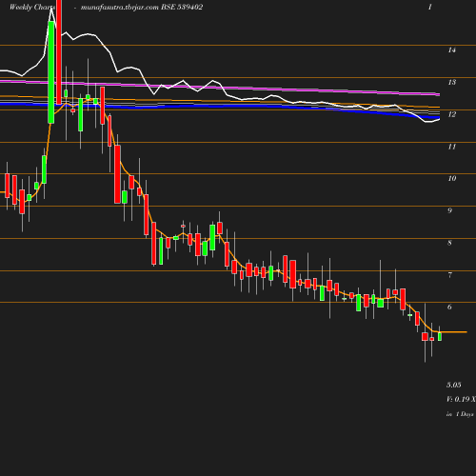Click the 'munafasutra.tbrjar.com BSE 539402' text
The image size is (476, 476).
click(142, 8)
